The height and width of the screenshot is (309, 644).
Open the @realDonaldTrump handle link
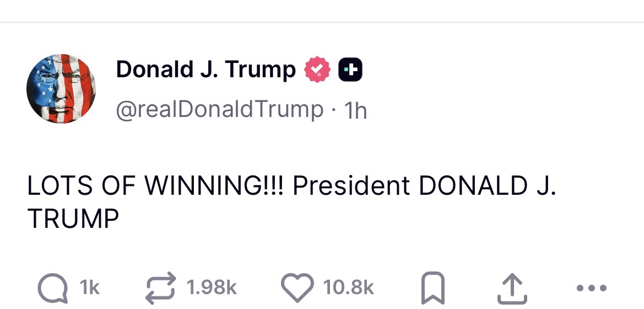point(219,110)
